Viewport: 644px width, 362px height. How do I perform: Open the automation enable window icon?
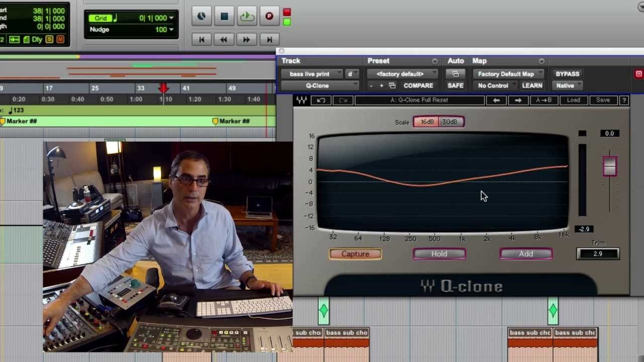(x=455, y=74)
